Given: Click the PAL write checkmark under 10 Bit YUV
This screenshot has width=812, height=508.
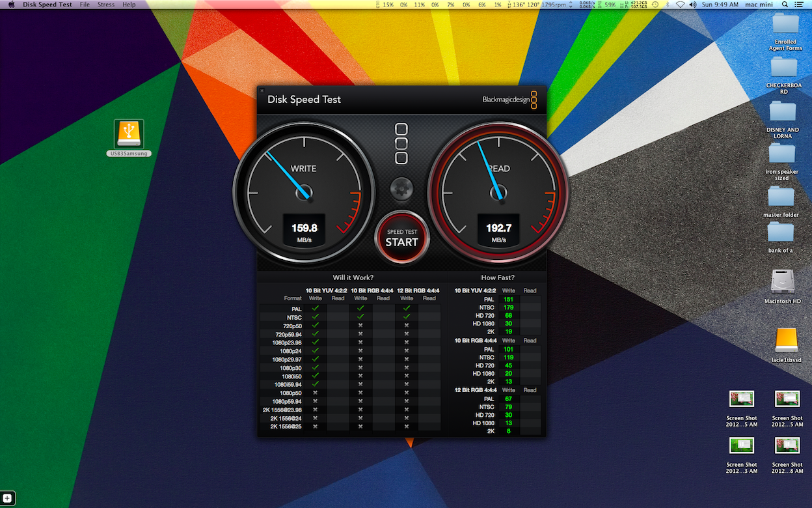Looking at the screenshot, I should 316,308.
